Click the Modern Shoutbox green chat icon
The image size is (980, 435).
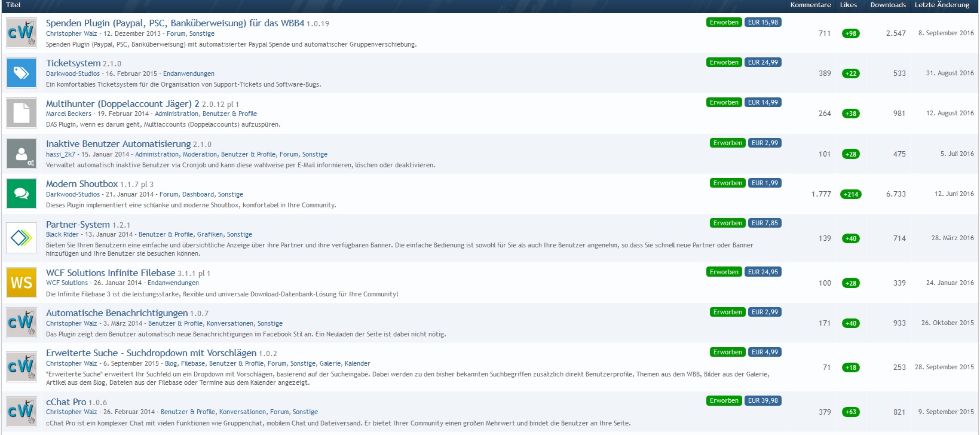coord(22,194)
